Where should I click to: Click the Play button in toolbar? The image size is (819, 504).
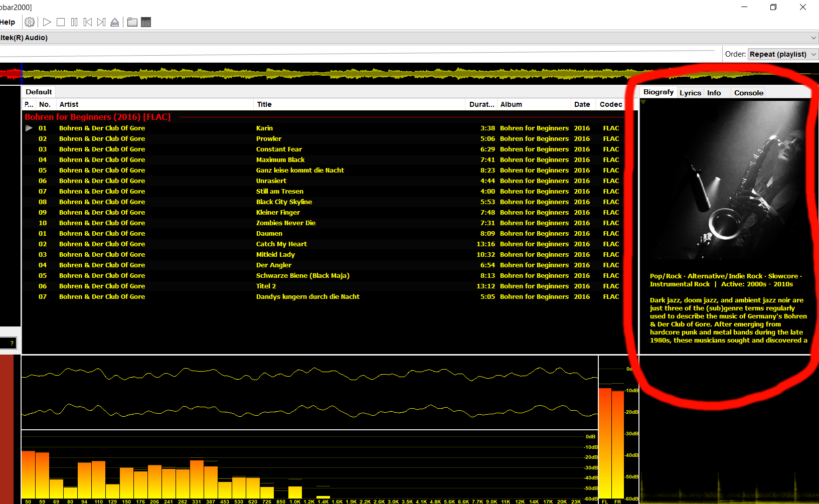coord(47,22)
